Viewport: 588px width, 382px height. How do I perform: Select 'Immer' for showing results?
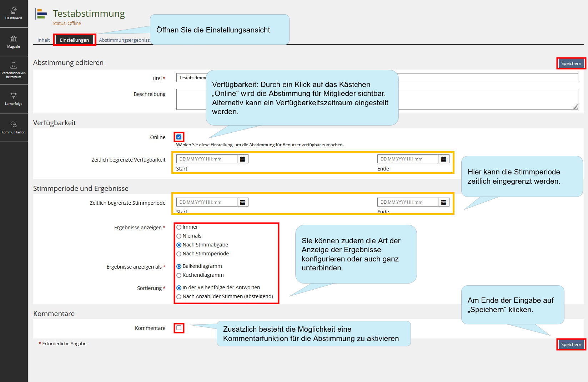[x=179, y=227]
